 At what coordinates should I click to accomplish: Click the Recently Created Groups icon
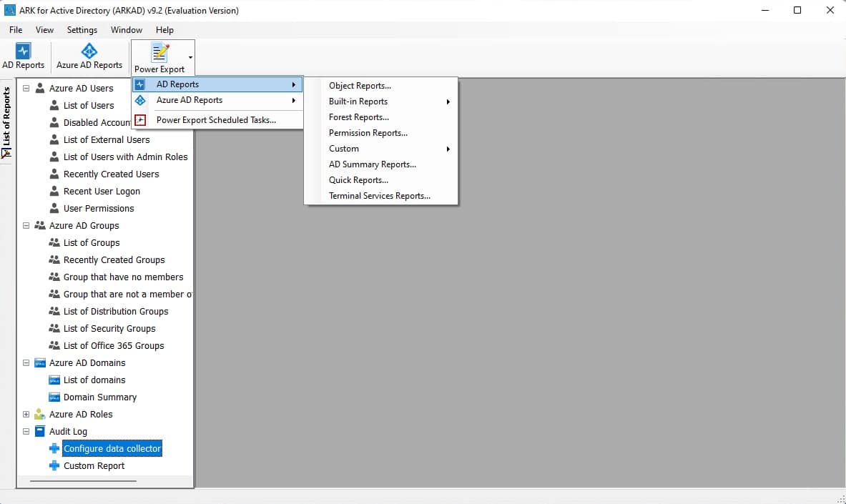click(x=54, y=260)
